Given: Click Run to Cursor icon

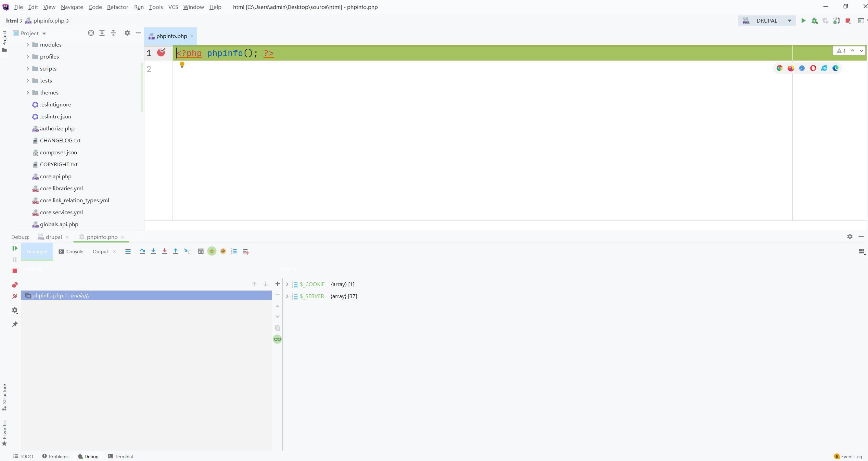Looking at the screenshot, I should [187, 251].
